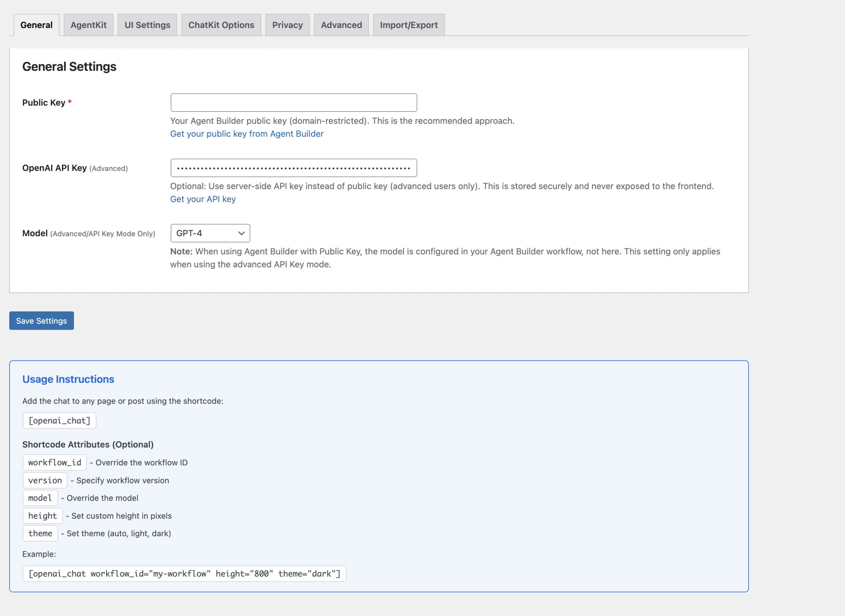This screenshot has height=616, width=845.
Task: Click inside the Public Key field
Action: click(293, 103)
